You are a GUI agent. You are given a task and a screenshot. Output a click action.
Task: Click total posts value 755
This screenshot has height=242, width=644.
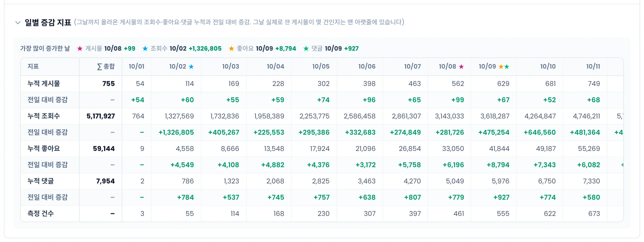(x=109, y=83)
